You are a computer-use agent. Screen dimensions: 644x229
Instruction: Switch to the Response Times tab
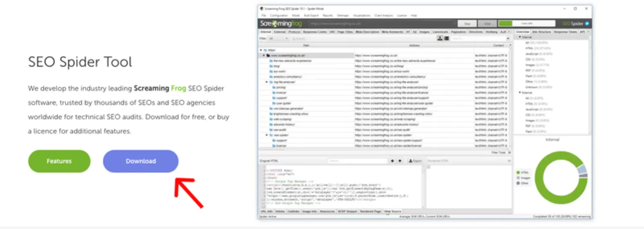tap(566, 32)
